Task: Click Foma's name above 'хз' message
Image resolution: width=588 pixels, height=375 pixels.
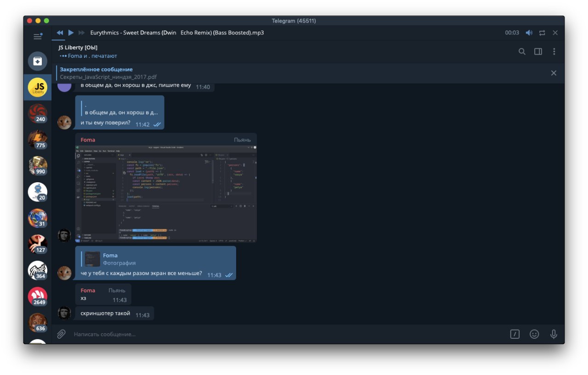Action: [88, 290]
